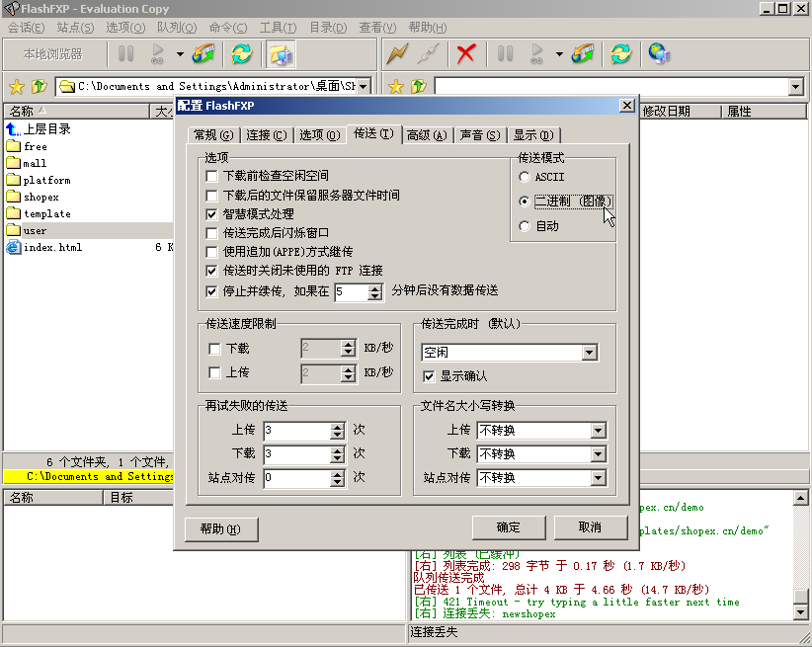Select the template folder icon

coord(13,213)
